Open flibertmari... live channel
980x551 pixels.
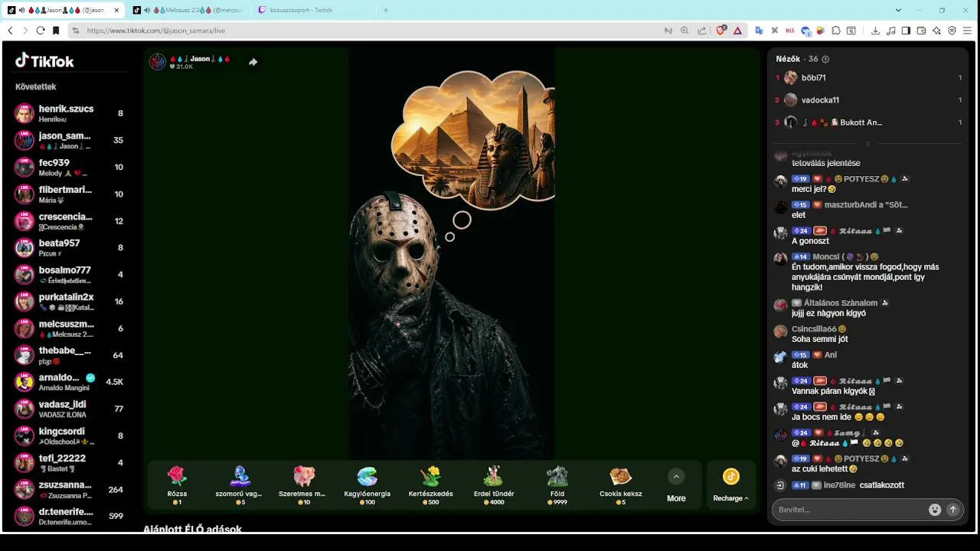[x=70, y=194]
